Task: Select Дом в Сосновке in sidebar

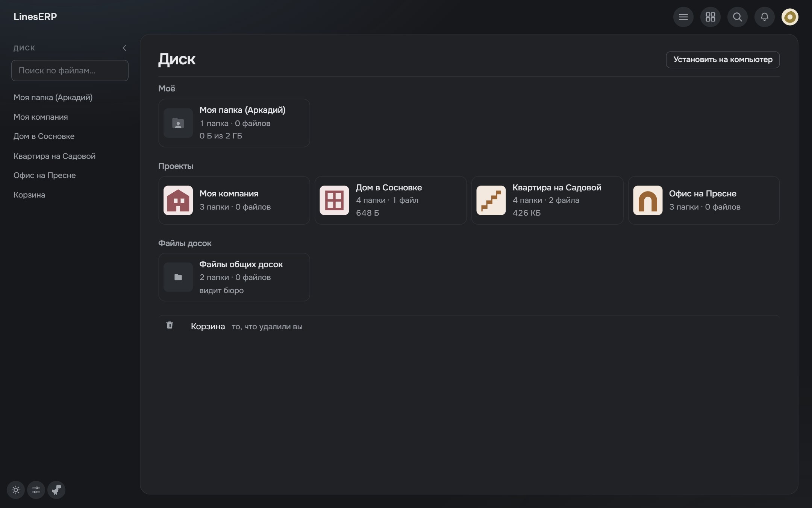Action: click(x=44, y=136)
